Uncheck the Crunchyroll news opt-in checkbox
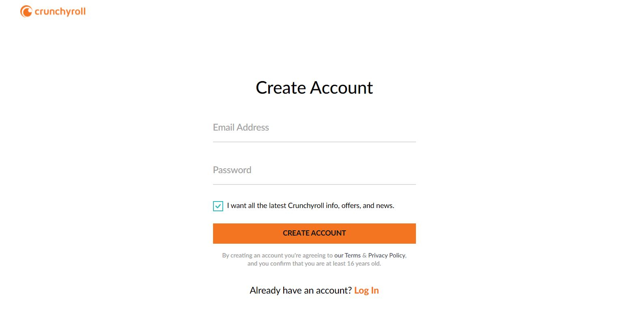 [x=218, y=206]
